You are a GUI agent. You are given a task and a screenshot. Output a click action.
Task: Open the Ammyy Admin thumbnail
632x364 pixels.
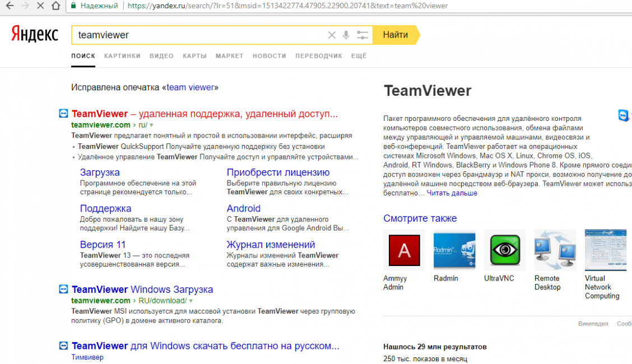click(405, 250)
